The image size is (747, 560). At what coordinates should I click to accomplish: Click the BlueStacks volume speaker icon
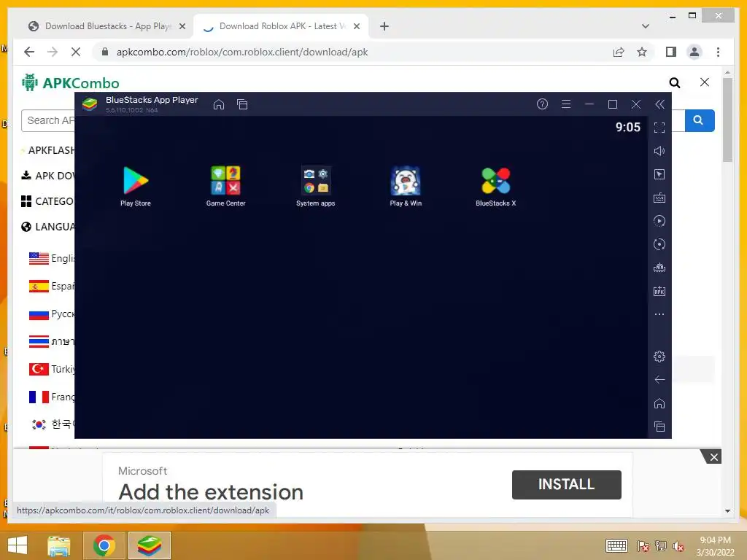point(659,151)
